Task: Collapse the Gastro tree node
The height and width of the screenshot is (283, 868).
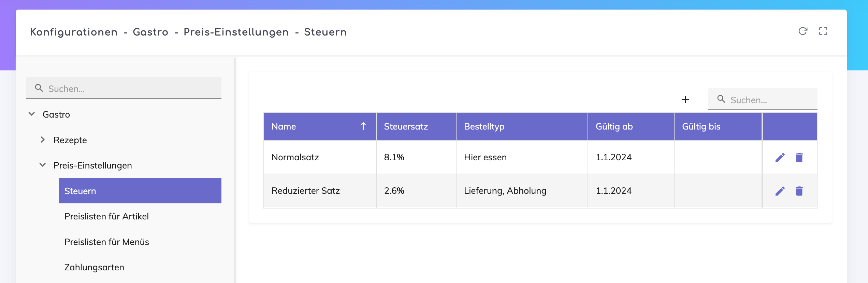Action: 32,114
